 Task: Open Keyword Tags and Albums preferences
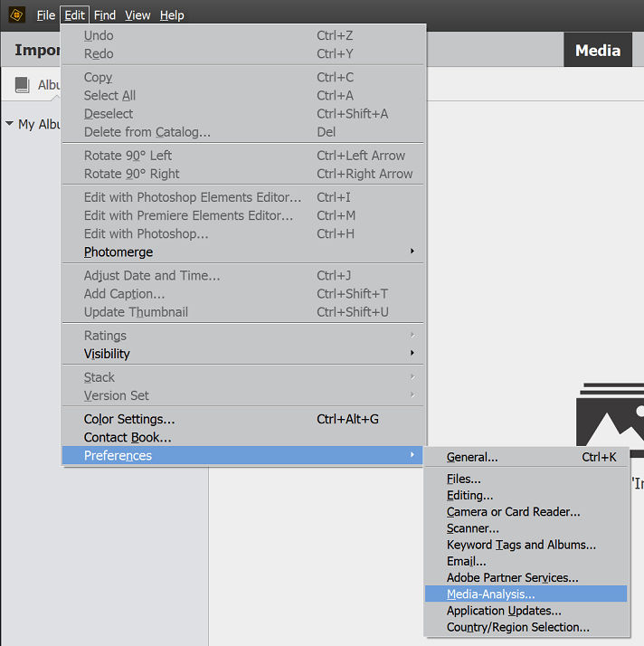526,545
